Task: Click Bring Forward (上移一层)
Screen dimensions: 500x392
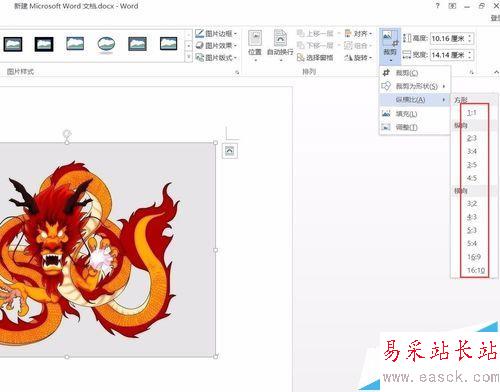Action: click(315, 33)
